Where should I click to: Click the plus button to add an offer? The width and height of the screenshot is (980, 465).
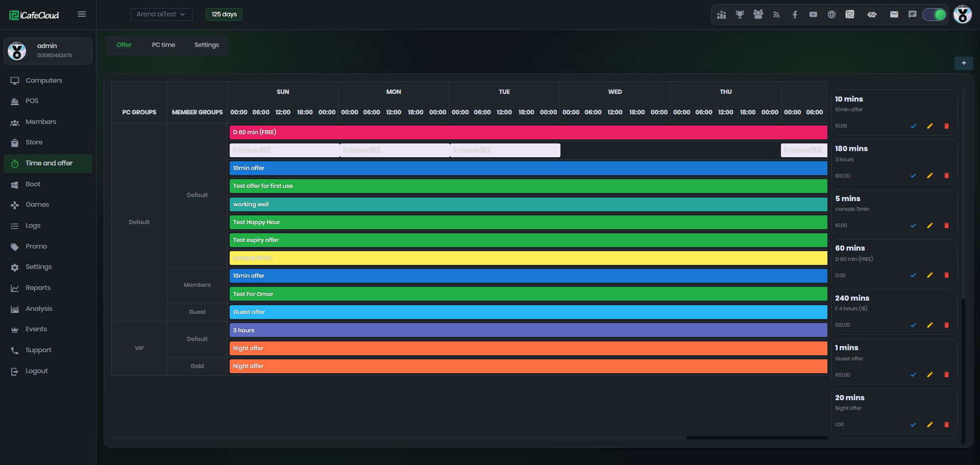click(964, 63)
